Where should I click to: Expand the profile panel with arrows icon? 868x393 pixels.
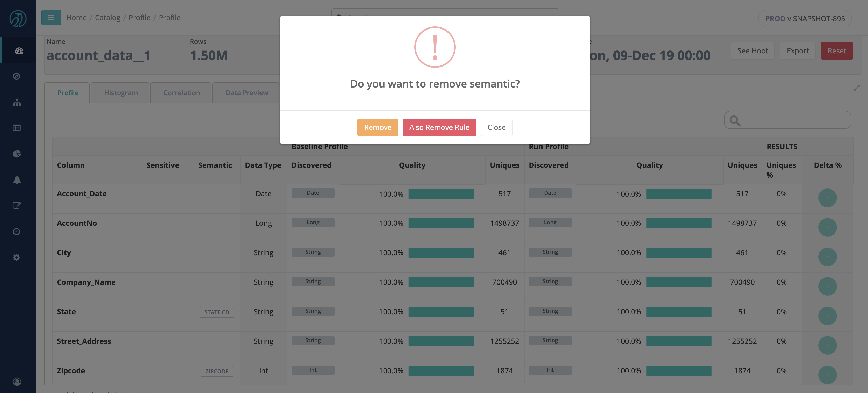click(x=857, y=88)
